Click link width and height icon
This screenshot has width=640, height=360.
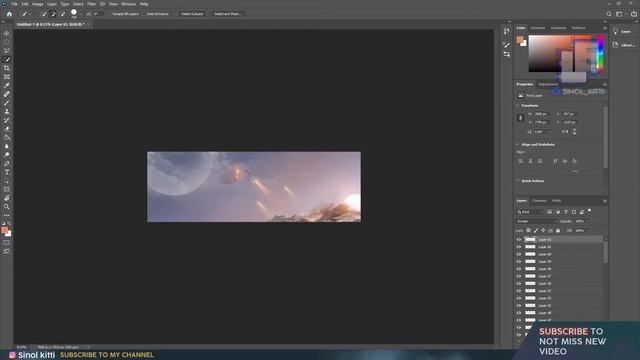click(520, 118)
